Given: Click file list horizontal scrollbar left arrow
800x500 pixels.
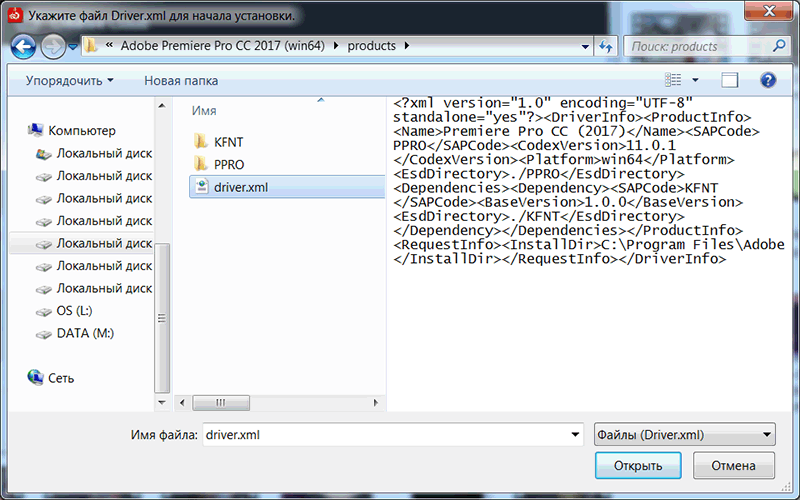Looking at the screenshot, I should [x=182, y=403].
